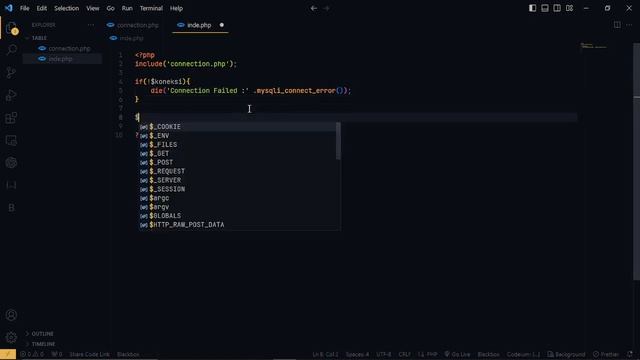This screenshot has width=640, height=360.
Task: Switch to the inde.php tab
Action: coord(199,25)
